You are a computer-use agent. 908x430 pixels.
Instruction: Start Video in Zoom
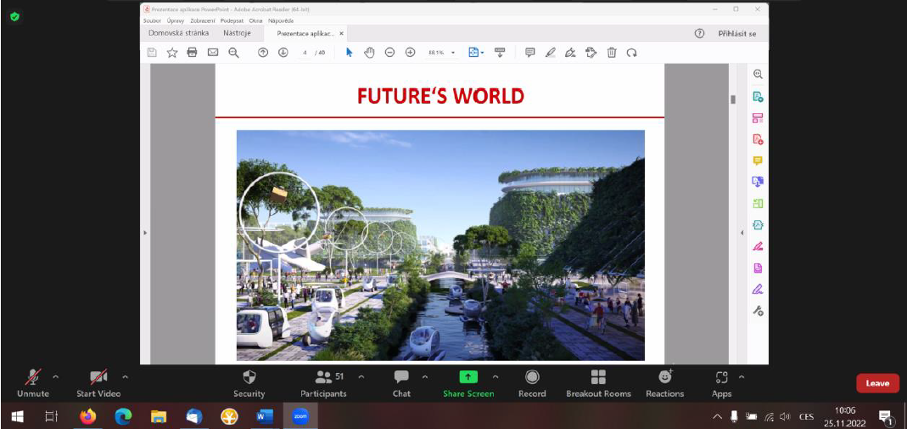98,384
